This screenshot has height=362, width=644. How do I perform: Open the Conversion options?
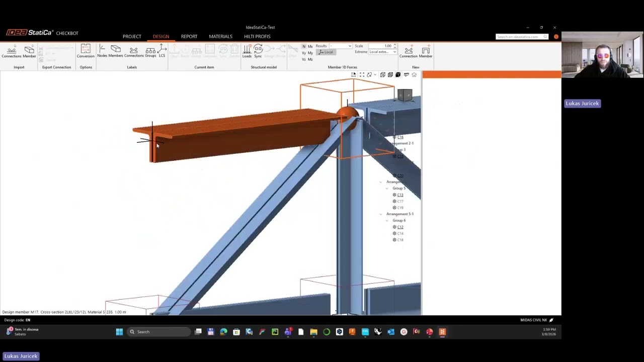click(86, 51)
